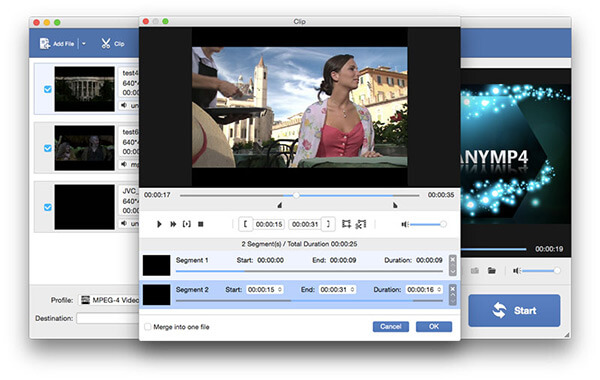
Task: Click the green zoom button of Clip window
Action: click(x=165, y=21)
